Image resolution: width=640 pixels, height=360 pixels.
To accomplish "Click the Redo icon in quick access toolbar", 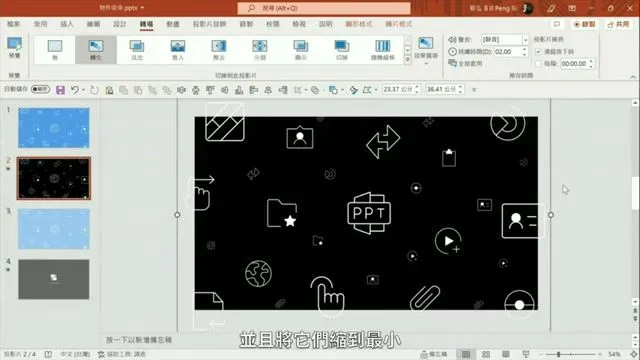I will click(x=94, y=90).
